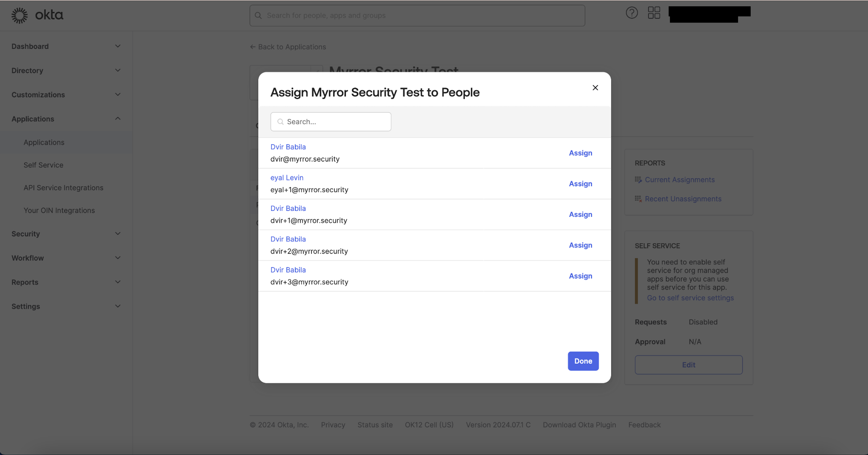The height and width of the screenshot is (455, 868).
Task: Click Download Okta Plugin link
Action: pyautogui.click(x=579, y=425)
